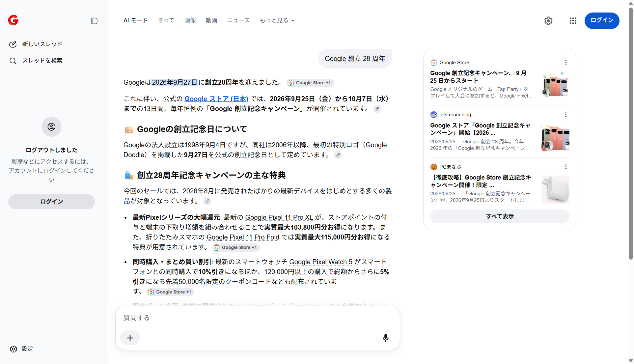Switch to 動画 tab

point(211,20)
